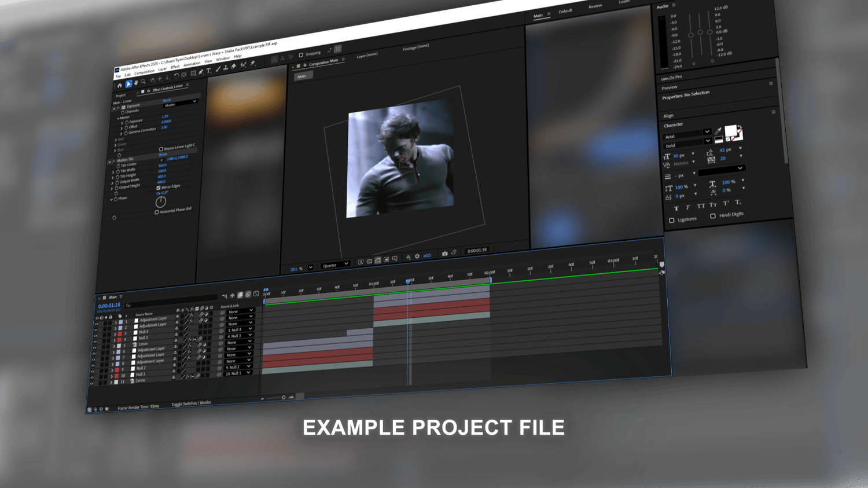
Task: Select the Type tool
Action: pyautogui.click(x=209, y=71)
